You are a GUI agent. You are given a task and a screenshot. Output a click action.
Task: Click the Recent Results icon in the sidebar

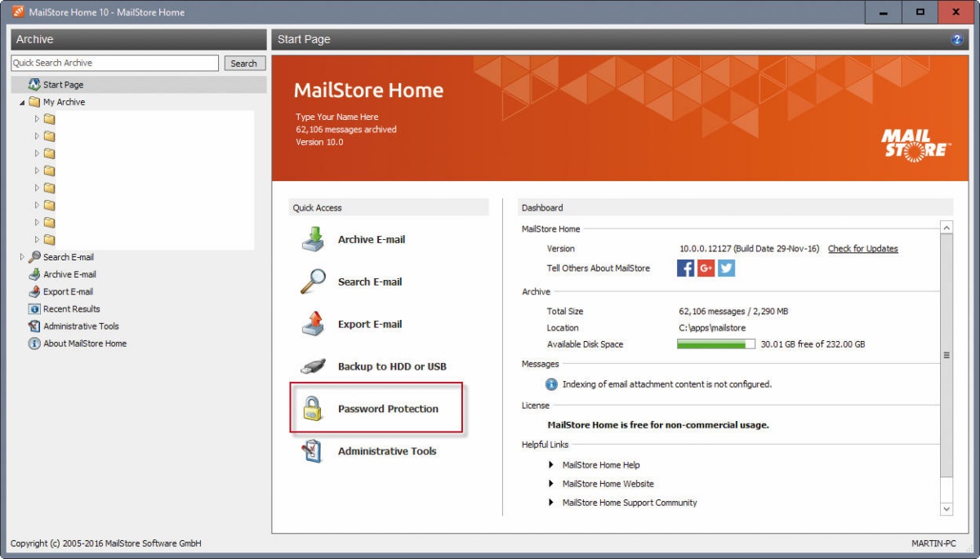pyautogui.click(x=34, y=308)
